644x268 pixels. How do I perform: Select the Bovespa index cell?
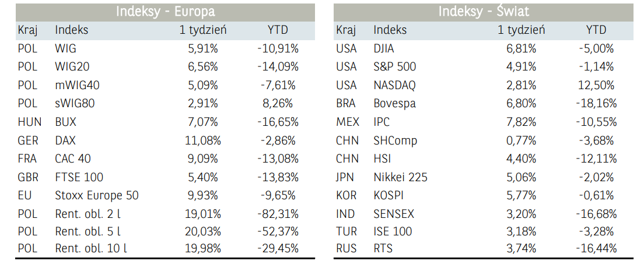click(x=394, y=104)
